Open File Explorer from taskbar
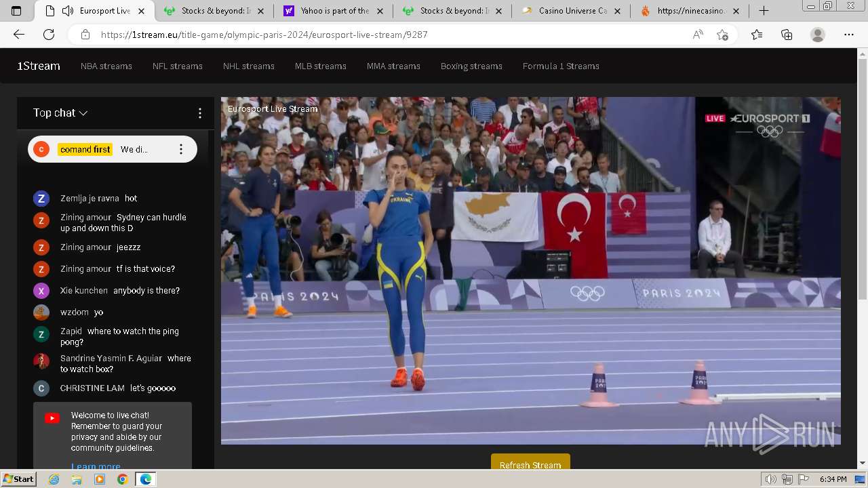This screenshot has height=488, width=868. pyautogui.click(x=77, y=479)
